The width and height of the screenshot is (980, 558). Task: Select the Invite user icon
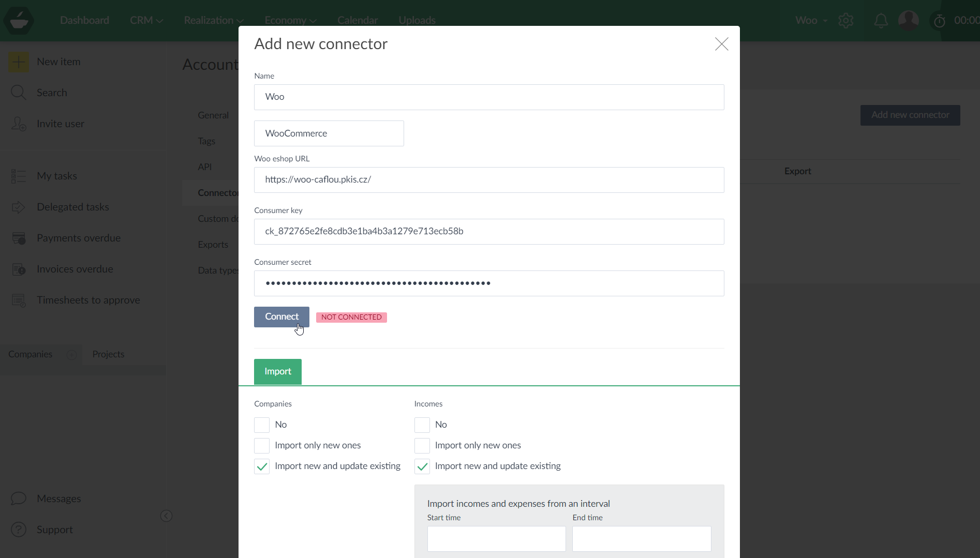click(19, 124)
